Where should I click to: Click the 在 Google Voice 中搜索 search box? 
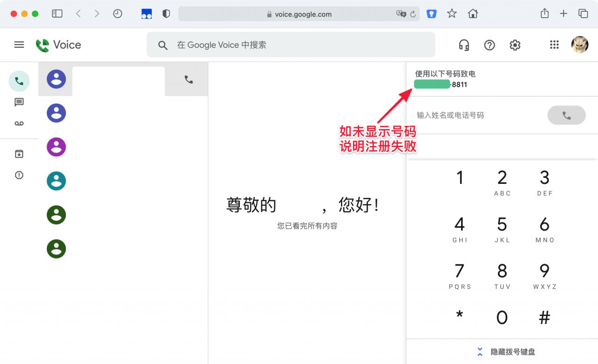pyautogui.click(x=299, y=45)
